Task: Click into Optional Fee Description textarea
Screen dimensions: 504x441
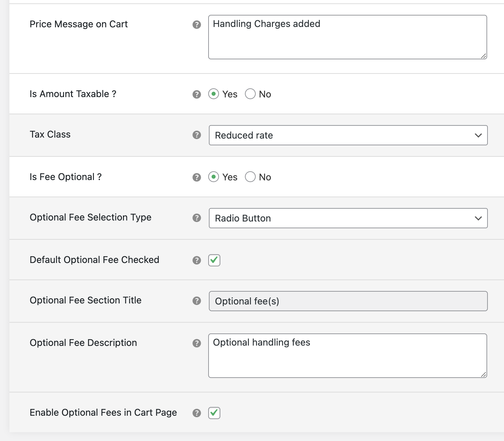Action: pos(348,356)
